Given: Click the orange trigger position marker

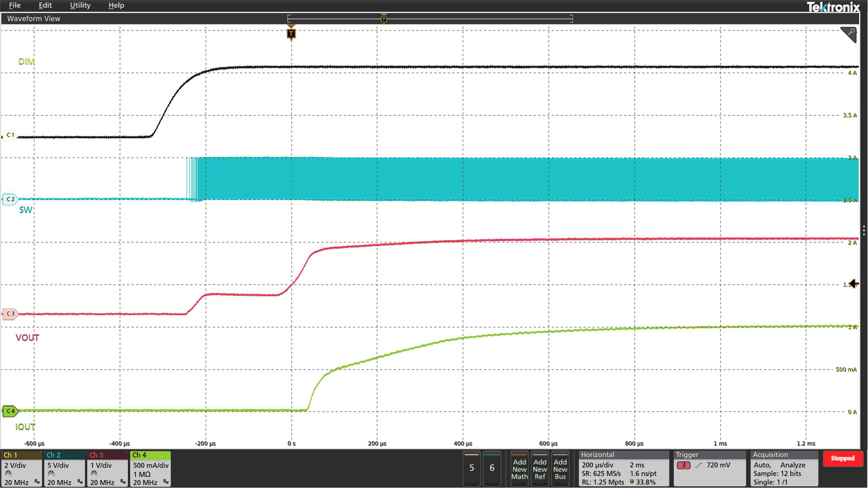Looking at the screenshot, I should point(291,34).
